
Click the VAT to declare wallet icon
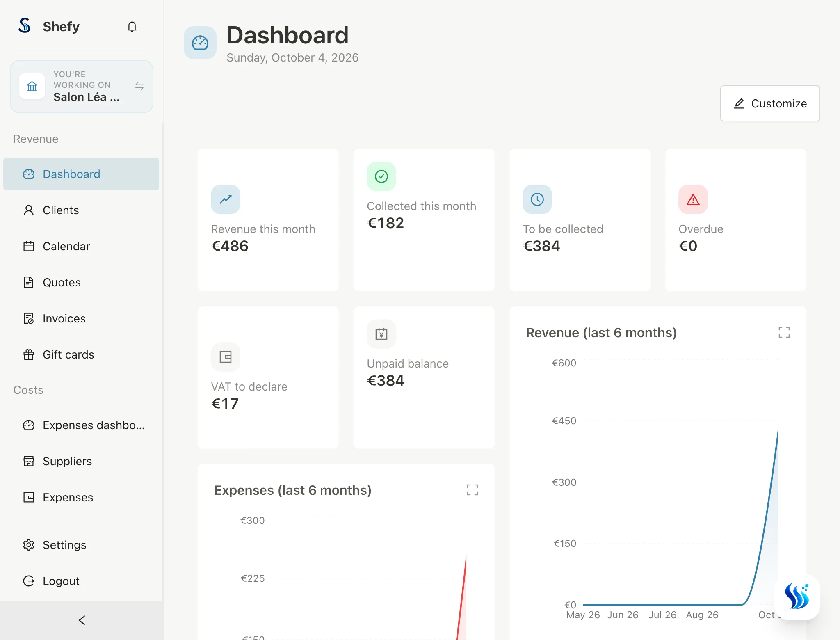[226, 357]
